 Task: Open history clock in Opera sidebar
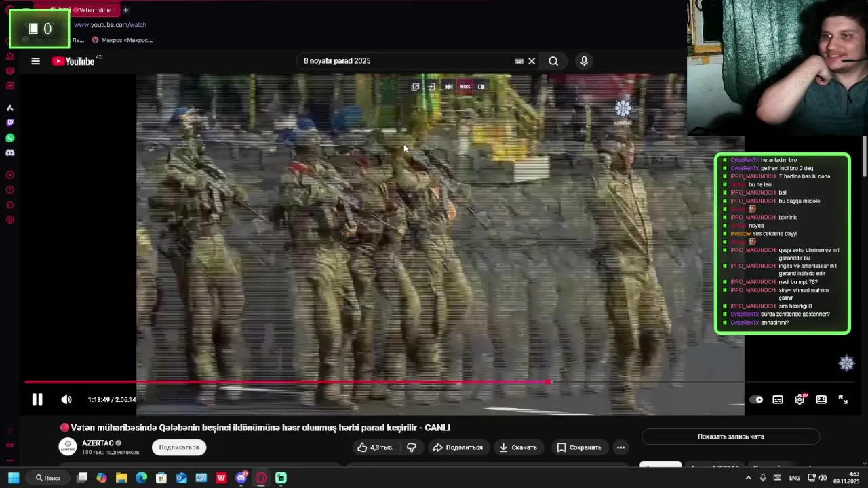(x=9, y=190)
